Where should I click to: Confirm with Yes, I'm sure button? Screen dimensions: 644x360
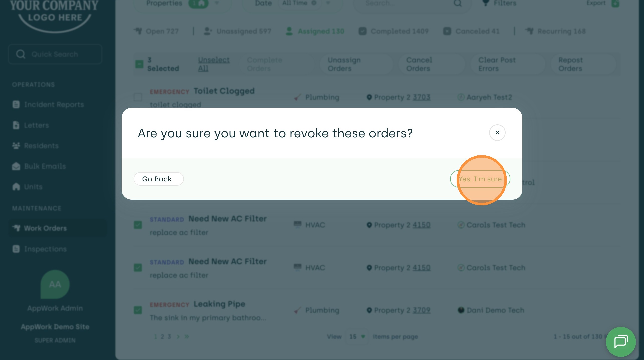[480, 179]
